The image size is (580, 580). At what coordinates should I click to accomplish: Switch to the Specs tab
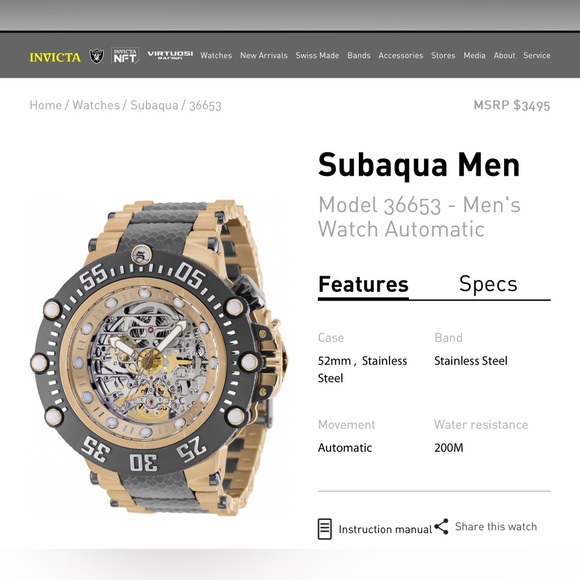coord(488,284)
